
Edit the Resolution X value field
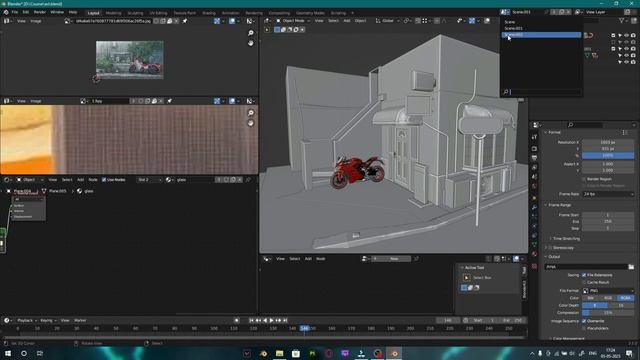(x=608, y=142)
